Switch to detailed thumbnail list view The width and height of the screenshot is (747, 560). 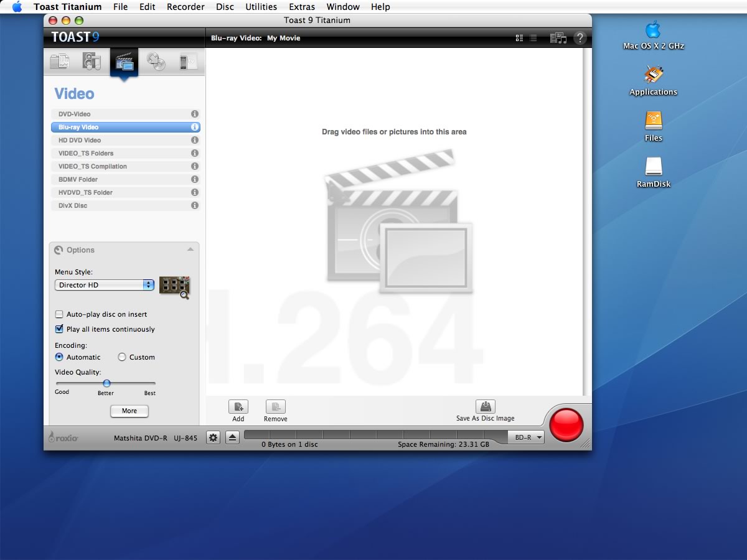pyautogui.click(x=519, y=38)
